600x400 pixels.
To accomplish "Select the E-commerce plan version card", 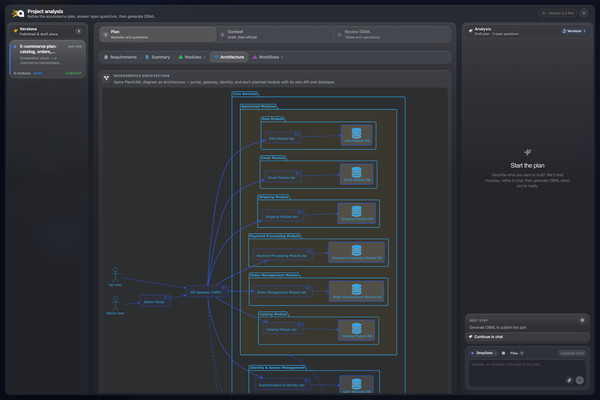I will pyautogui.click(x=48, y=59).
